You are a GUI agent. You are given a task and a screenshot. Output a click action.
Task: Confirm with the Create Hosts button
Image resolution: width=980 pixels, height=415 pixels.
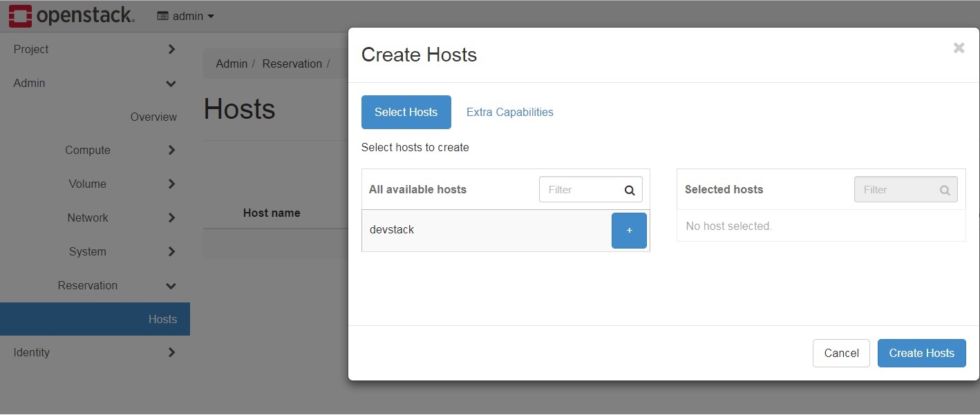click(x=922, y=353)
